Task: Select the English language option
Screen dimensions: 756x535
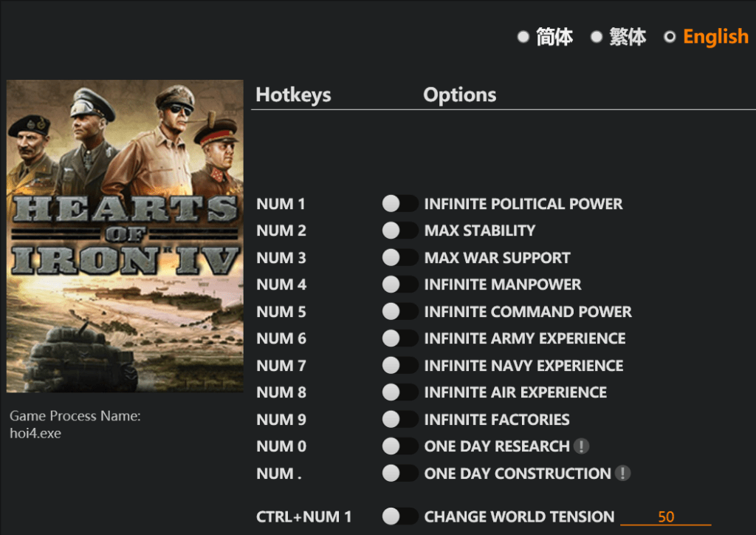Action: [x=715, y=36]
